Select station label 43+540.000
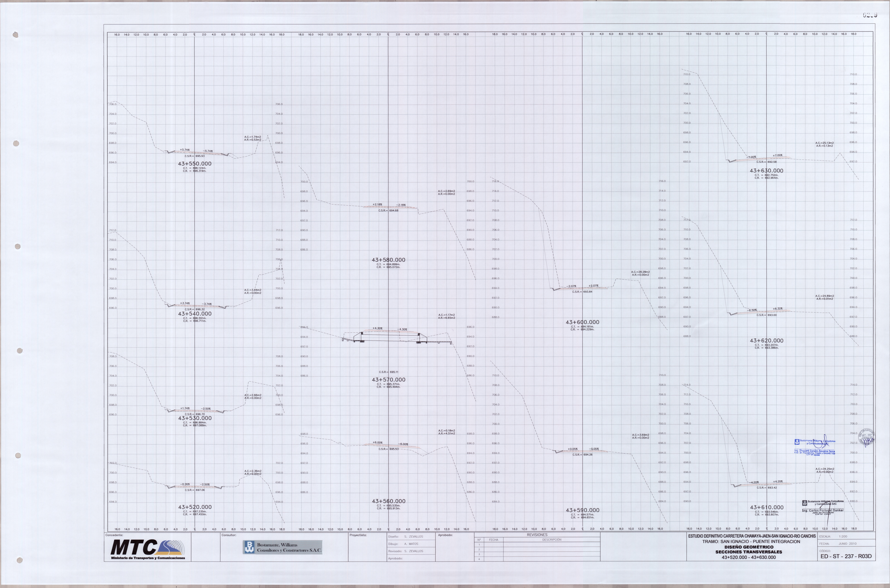The height and width of the screenshot is (588, 890). click(195, 314)
